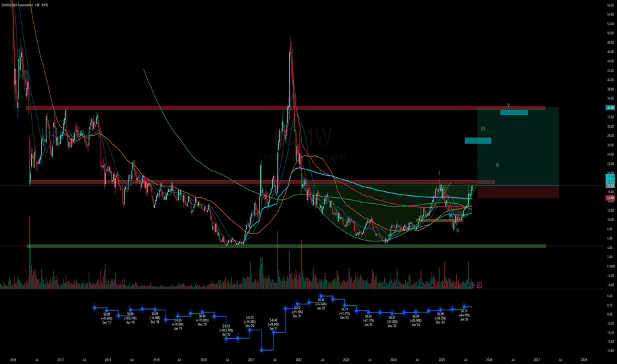Click the Dec '23 EPS data point label
Image resolution: width=617 pixels, height=364 pixels.
(x=393, y=322)
